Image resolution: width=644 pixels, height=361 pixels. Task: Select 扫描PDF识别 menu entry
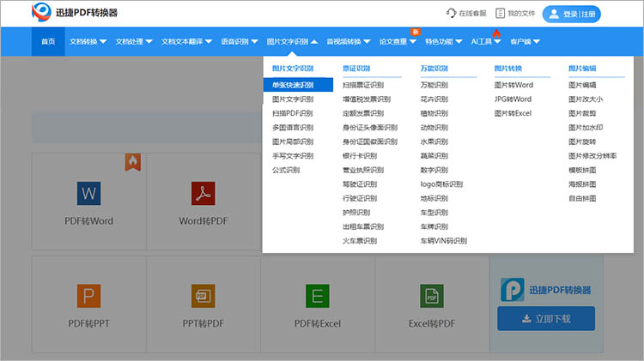pyautogui.click(x=293, y=113)
